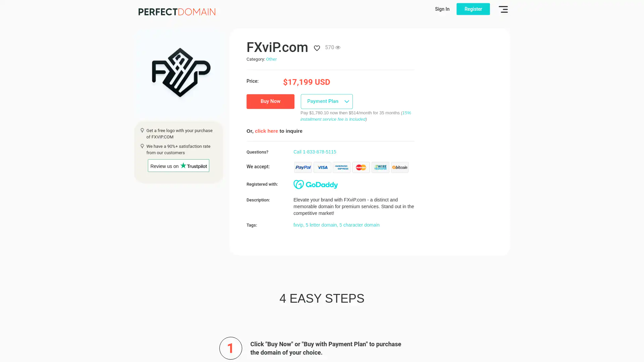Click the PayPal payment icon
The image size is (644, 362).
tap(303, 167)
